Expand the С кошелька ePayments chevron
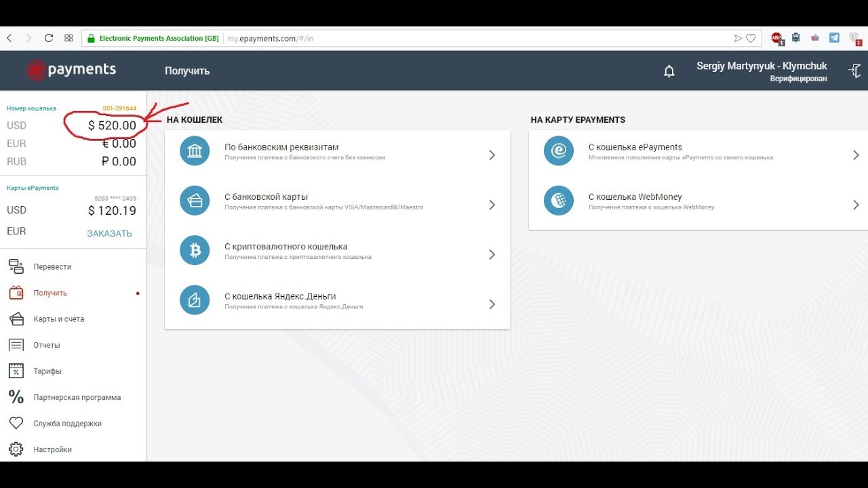The height and width of the screenshot is (488, 868). (856, 155)
